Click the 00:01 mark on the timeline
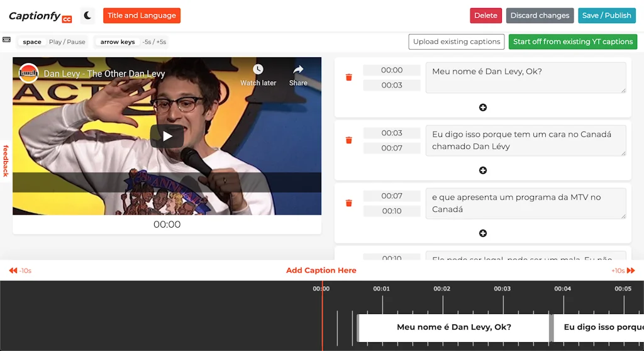 click(382, 289)
